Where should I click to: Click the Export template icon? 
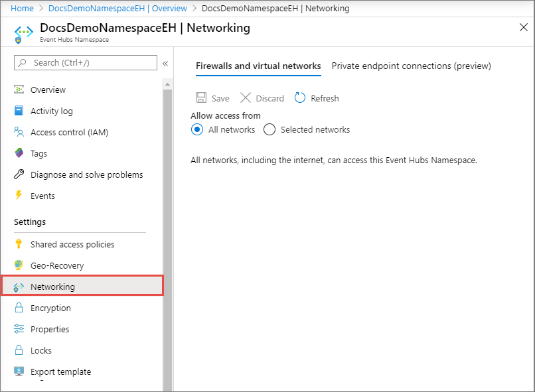[19, 371]
